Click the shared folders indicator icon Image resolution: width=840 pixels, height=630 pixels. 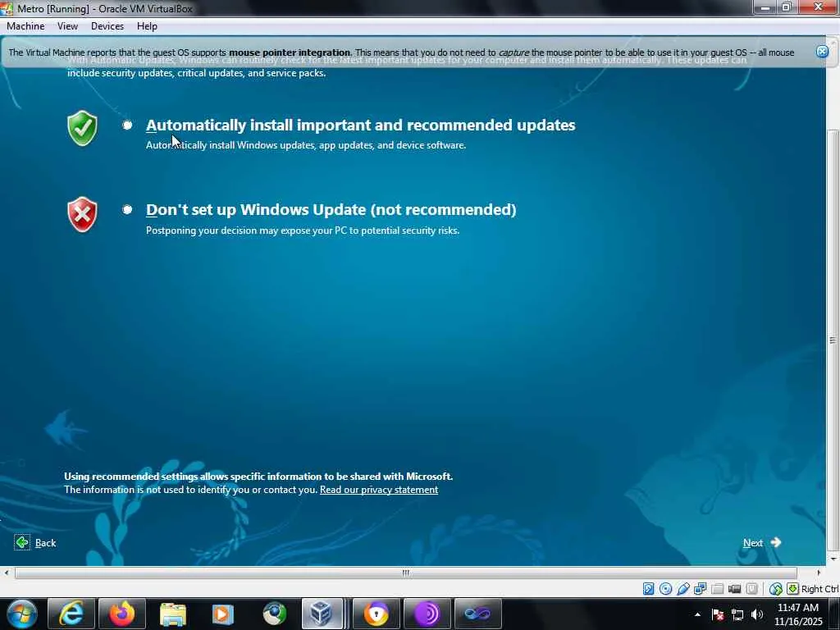[x=717, y=589]
